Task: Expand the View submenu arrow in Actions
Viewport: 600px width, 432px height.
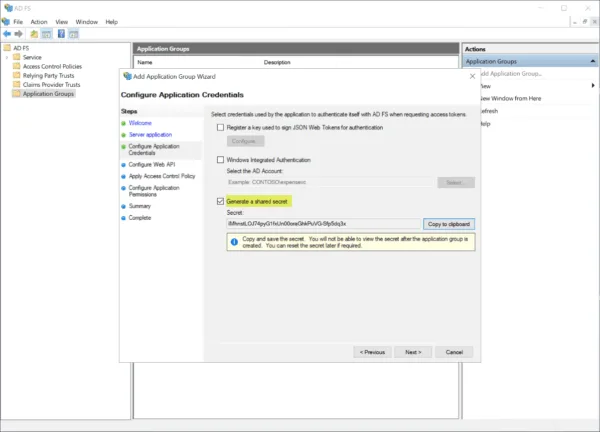Action: click(x=593, y=85)
